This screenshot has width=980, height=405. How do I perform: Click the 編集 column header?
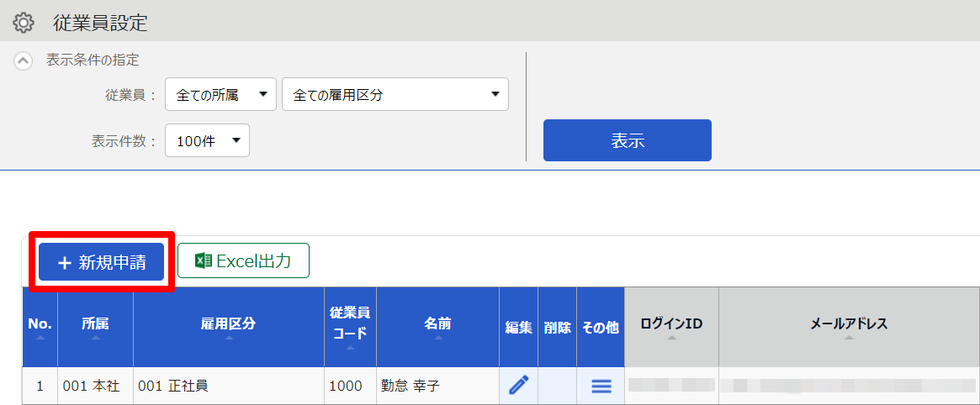pos(519,327)
